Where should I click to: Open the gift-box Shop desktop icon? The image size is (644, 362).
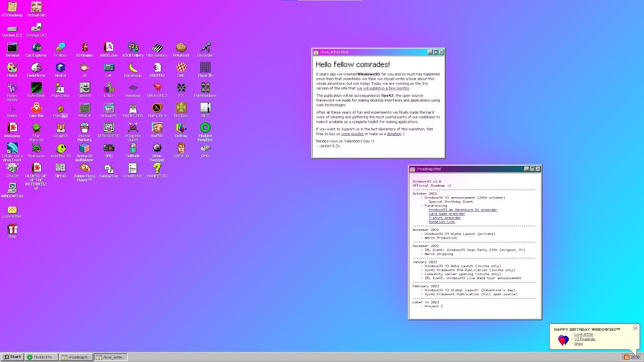12,231
